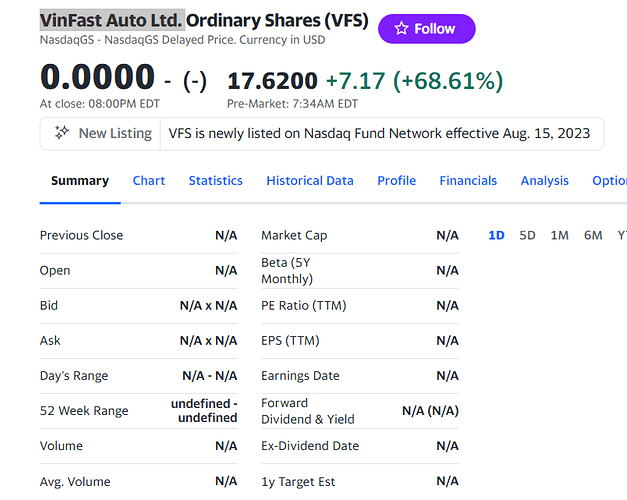Click the star icon on Follow button

click(401, 29)
